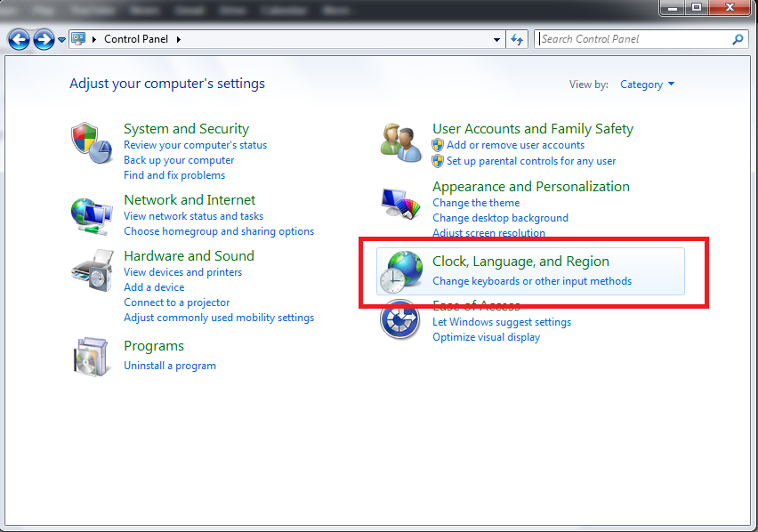Click the Appearance and Personalization icon

coord(400,201)
